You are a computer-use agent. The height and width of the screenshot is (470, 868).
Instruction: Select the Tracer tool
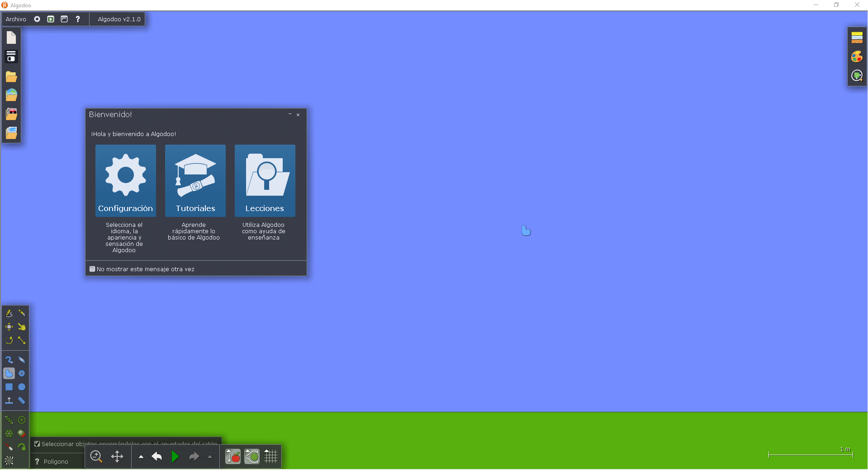(x=22, y=447)
